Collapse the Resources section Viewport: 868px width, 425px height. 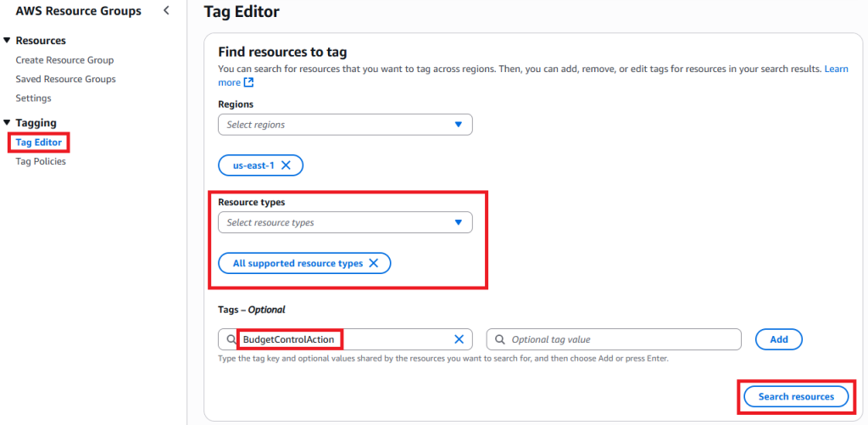(7, 41)
